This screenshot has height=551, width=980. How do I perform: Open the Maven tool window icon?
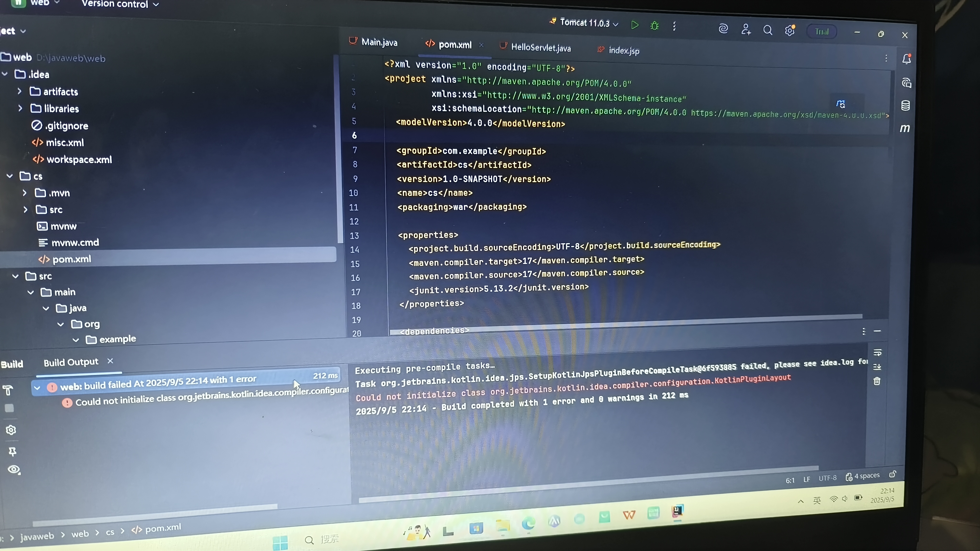pyautogui.click(x=905, y=128)
